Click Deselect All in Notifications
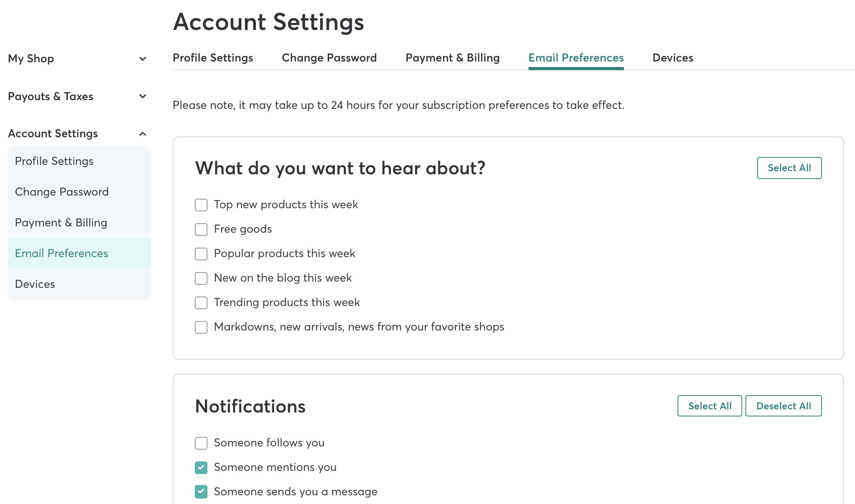The image size is (855, 504). coord(784,406)
